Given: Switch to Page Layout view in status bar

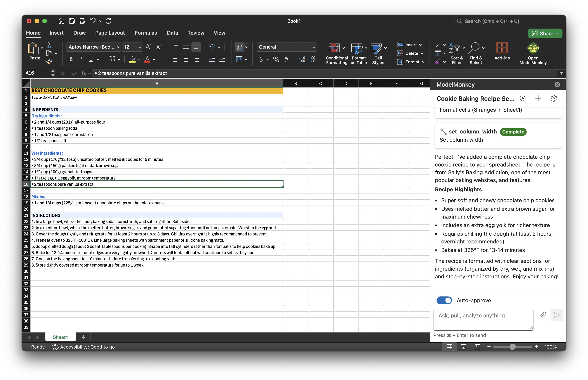Looking at the screenshot, I should click(x=463, y=347).
